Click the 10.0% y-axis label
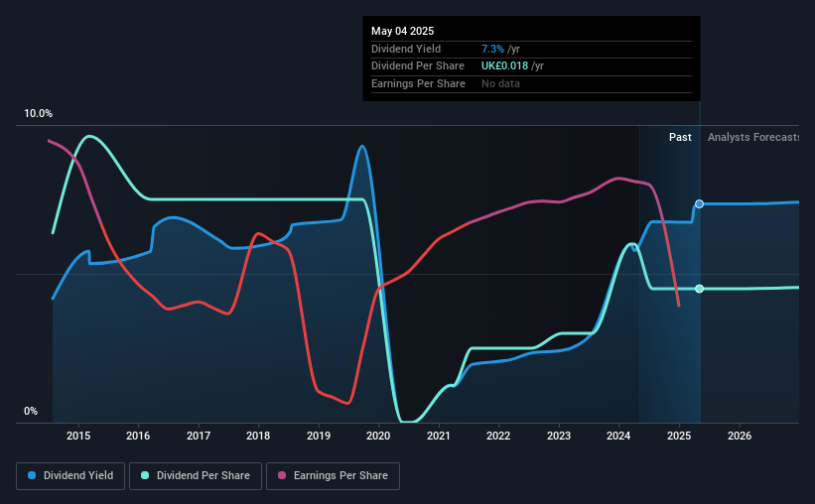The width and height of the screenshot is (815, 504). pyautogui.click(x=38, y=114)
